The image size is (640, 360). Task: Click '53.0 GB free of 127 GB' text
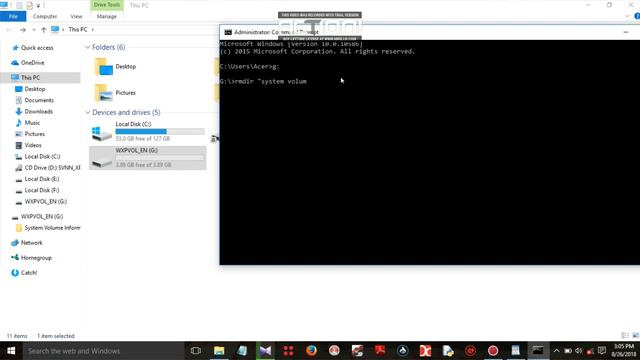click(142, 139)
